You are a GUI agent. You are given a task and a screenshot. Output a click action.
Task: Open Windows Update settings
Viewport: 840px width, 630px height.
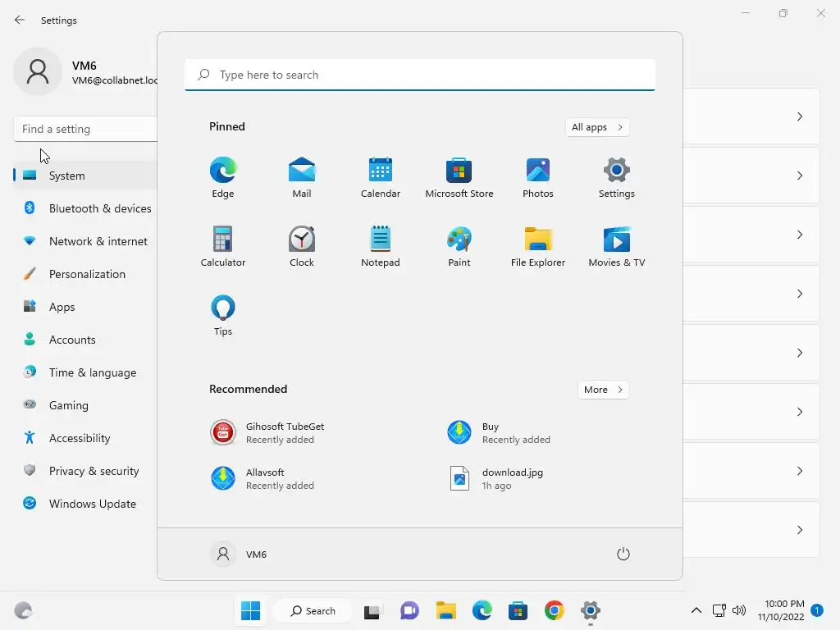85,504
